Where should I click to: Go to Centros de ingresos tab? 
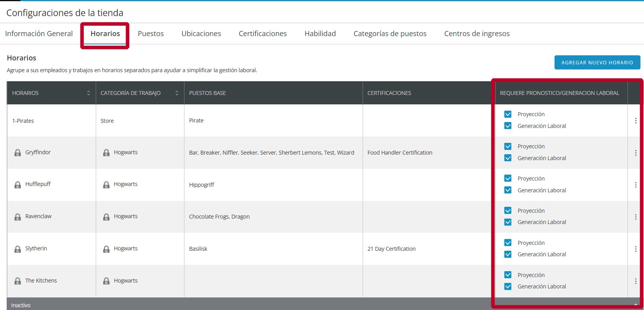click(476, 34)
